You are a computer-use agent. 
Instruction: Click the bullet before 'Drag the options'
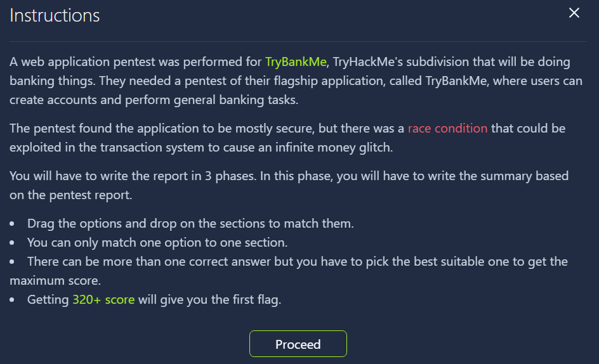click(13, 224)
